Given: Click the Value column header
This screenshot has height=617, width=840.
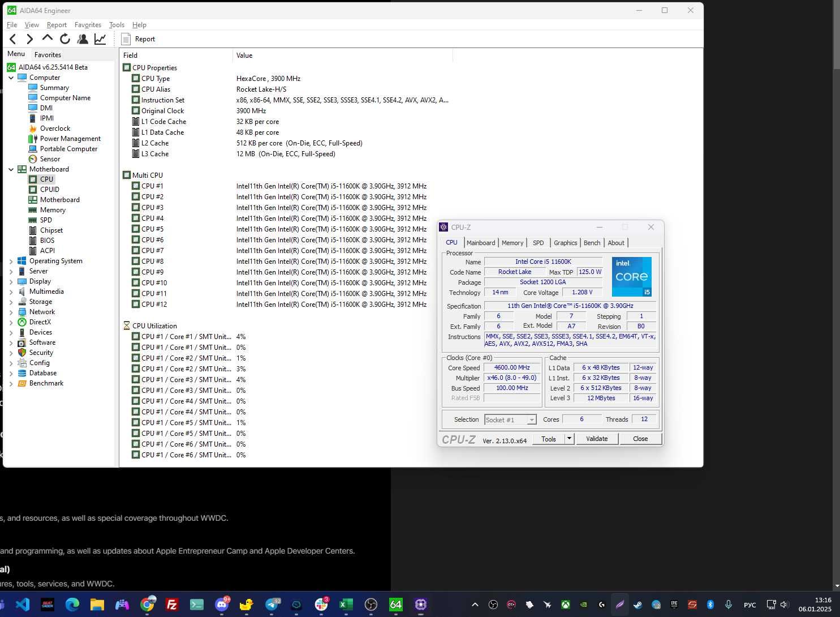Looking at the screenshot, I should point(343,55).
